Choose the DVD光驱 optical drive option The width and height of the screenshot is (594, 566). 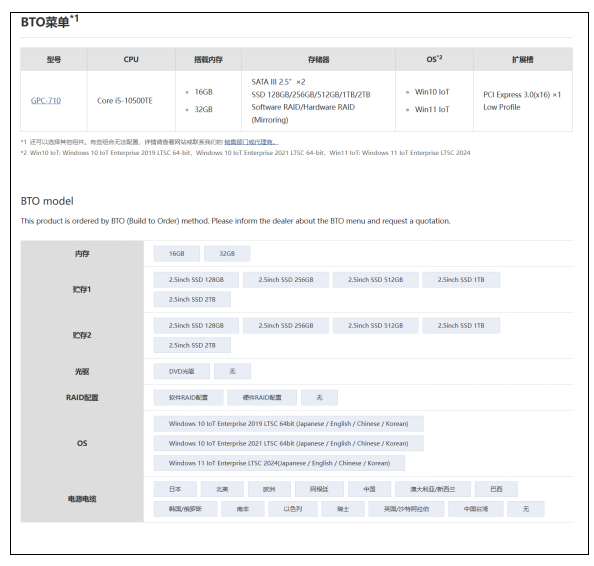pos(181,371)
